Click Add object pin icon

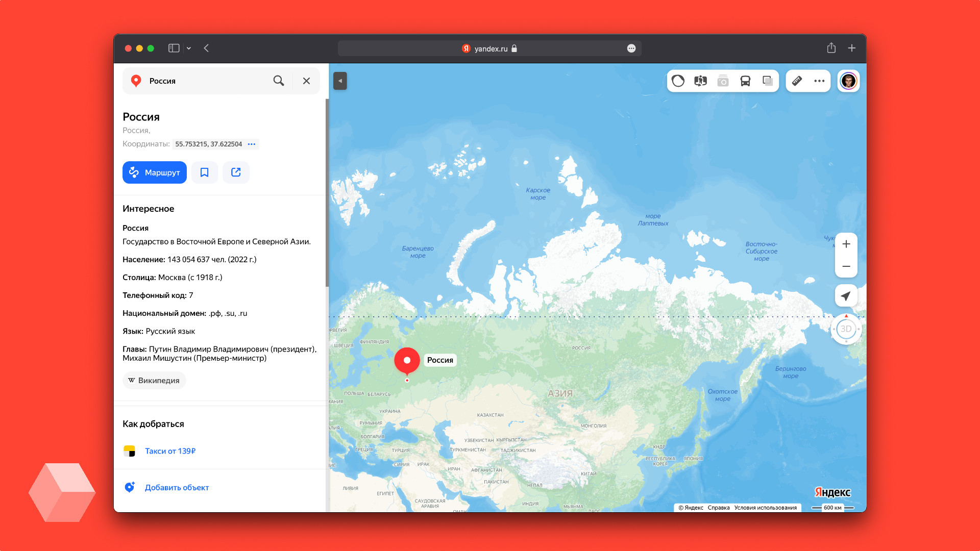click(x=130, y=487)
